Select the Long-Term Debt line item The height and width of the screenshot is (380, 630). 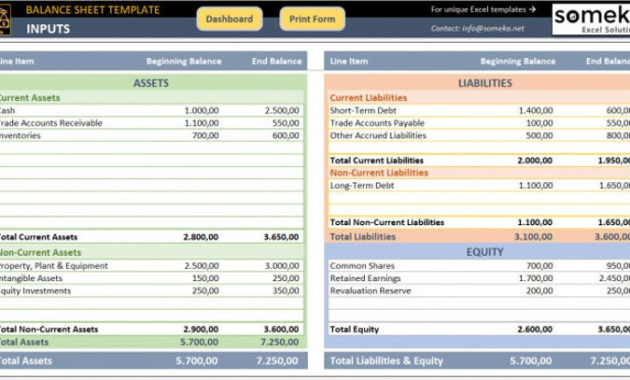coord(362,186)
